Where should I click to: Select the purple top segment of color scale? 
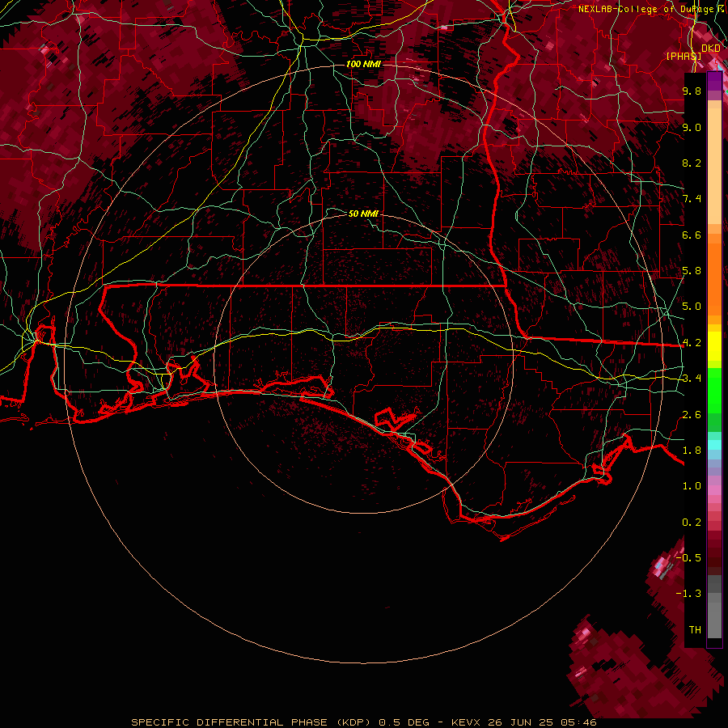coord(714,81)
